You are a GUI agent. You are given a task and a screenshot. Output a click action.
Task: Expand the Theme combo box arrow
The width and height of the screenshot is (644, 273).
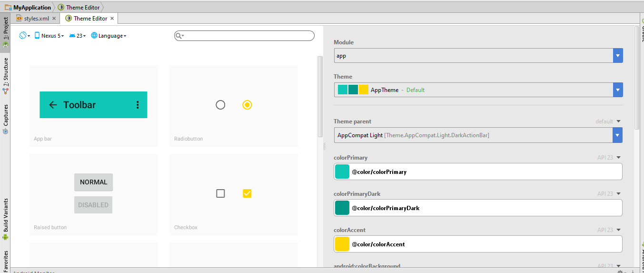618,90
